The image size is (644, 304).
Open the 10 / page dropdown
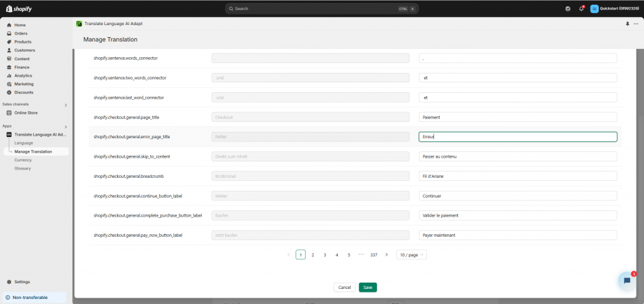(412, 254)
